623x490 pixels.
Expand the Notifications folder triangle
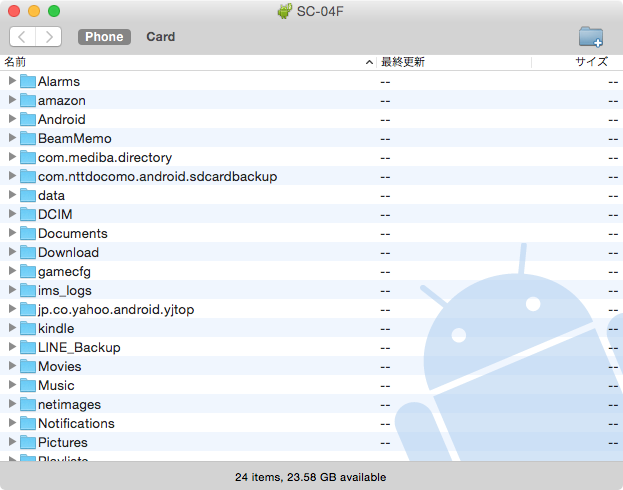click(12, 423)
